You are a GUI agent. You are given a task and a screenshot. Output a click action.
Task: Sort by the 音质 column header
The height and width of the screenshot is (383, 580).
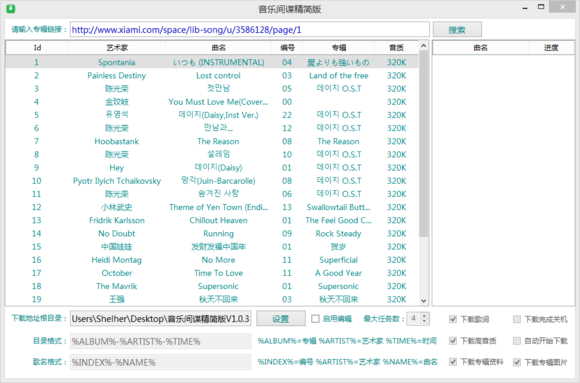tap(397, 48)
